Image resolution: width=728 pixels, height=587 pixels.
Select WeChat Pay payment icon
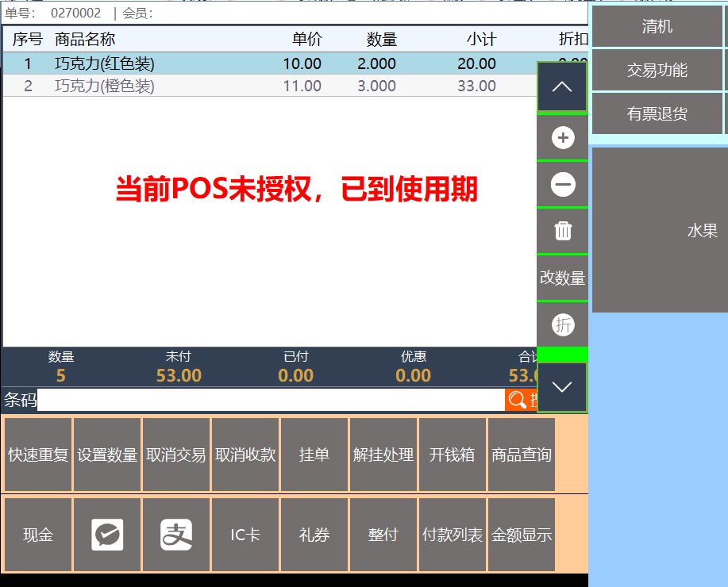107,535
